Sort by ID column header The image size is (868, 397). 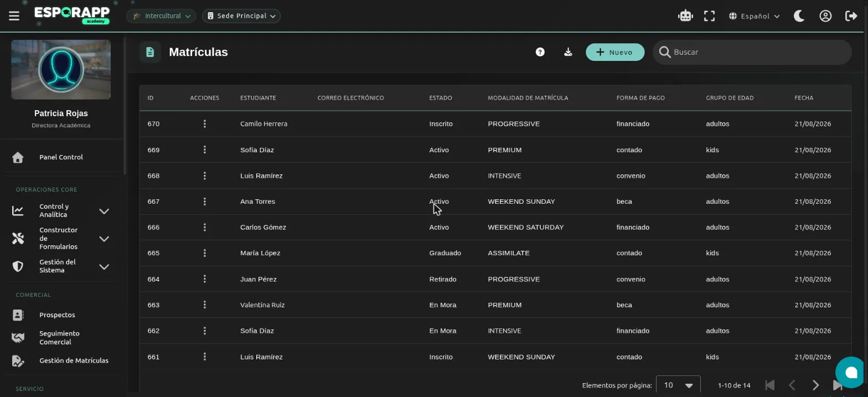point(151,98)
